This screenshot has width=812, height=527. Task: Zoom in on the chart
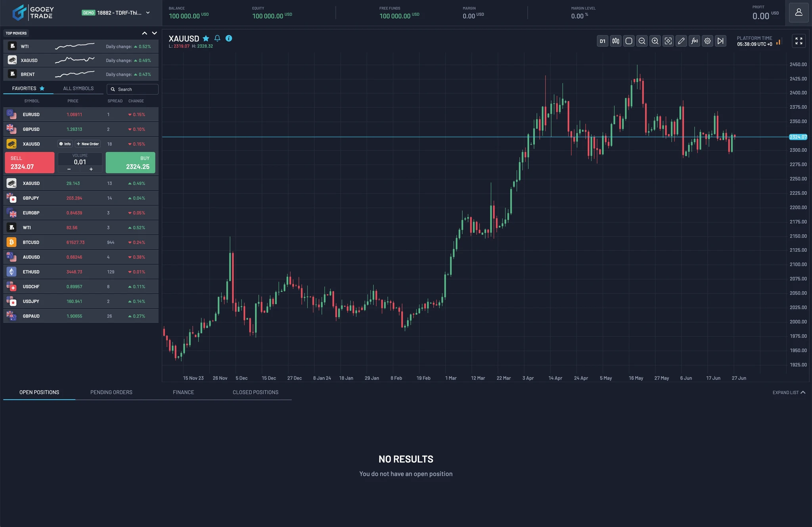pyautogui.click(x=655, y=41)
